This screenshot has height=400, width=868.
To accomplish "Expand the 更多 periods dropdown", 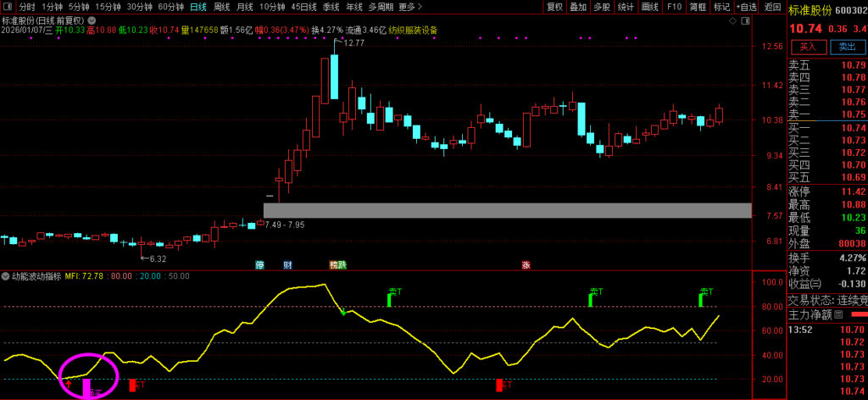I will (410, 7).
